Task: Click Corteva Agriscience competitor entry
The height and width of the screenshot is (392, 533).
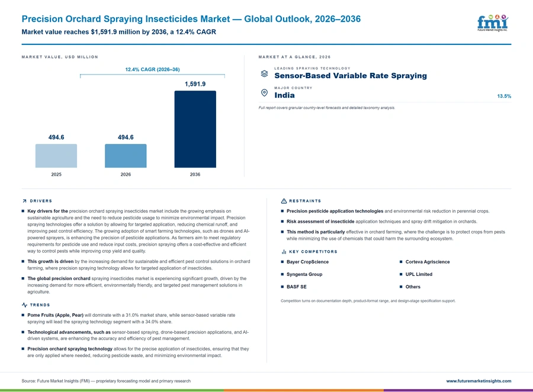Action: click(x=427, y=262)
